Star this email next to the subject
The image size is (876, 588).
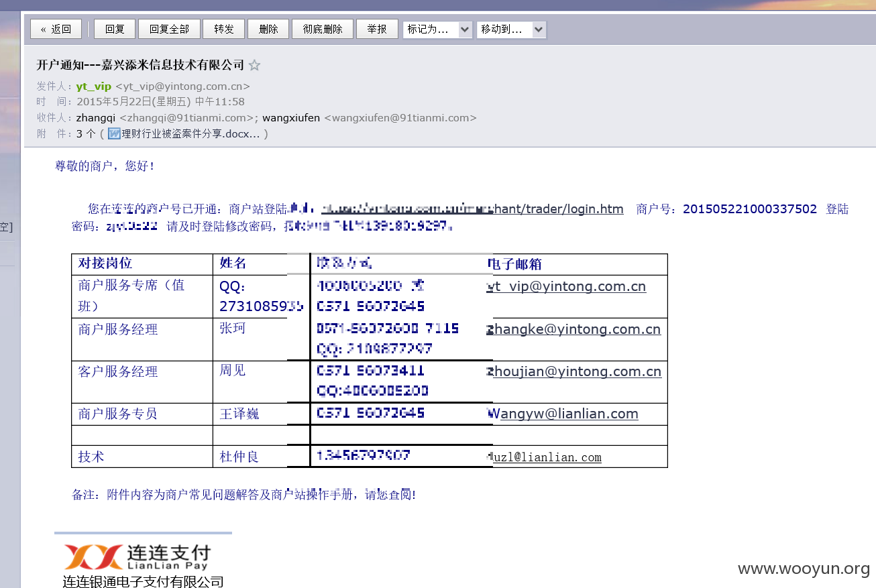coord(254,65)
